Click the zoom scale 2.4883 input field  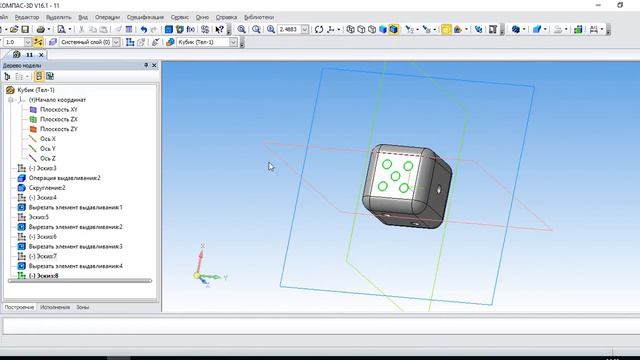click(289, 29)
